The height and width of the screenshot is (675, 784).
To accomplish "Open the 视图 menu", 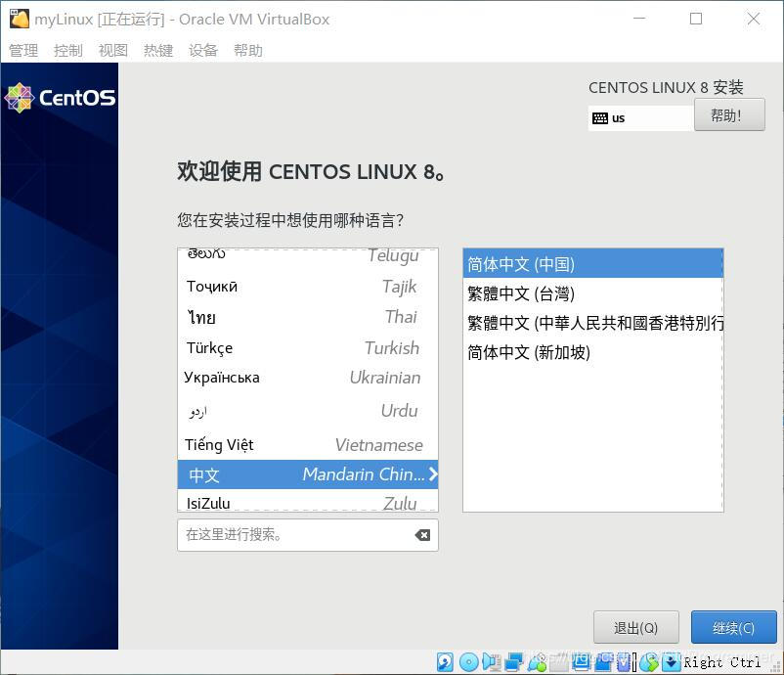I will point(113,50).
